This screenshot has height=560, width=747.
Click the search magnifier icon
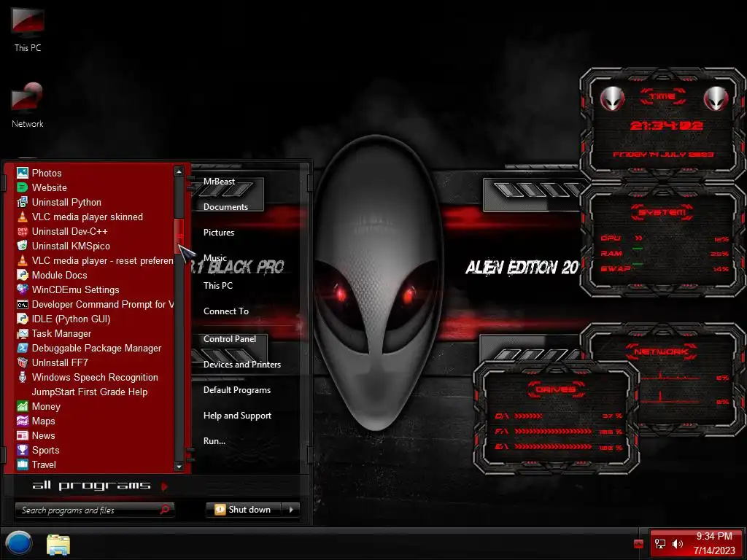pos(166,510)
